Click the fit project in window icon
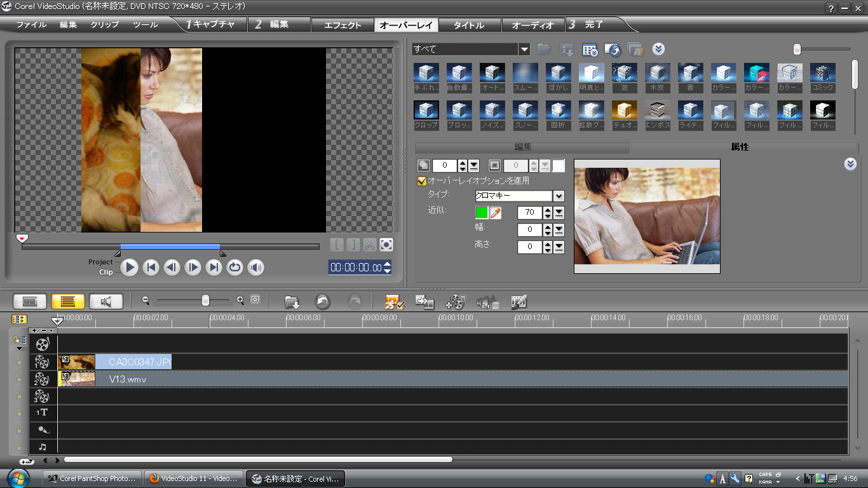The height and width of the screenshot is (488, 868). click(255, 300)
